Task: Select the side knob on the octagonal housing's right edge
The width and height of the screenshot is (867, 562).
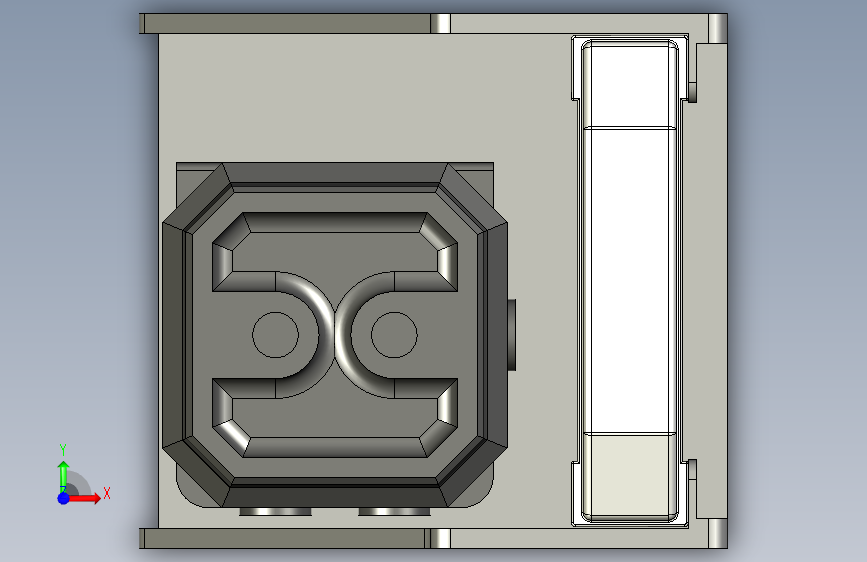Action: pos(512,335)
